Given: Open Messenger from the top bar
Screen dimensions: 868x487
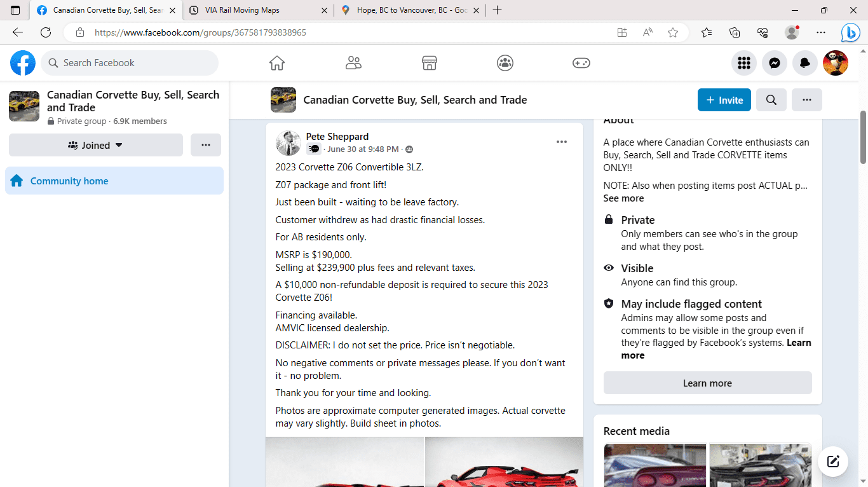Looking at the screenshot, I should pos(774,63).
